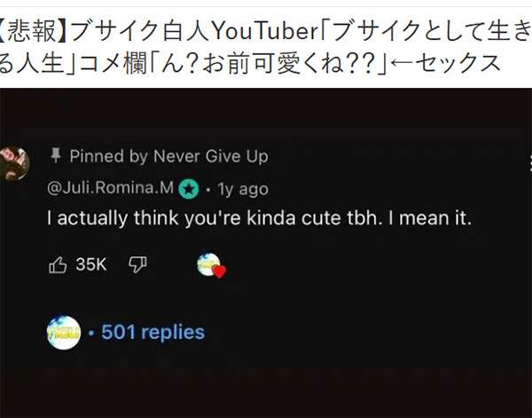
Task: Click the Pinned by Never Give Up label
Action: coord(168,157)
